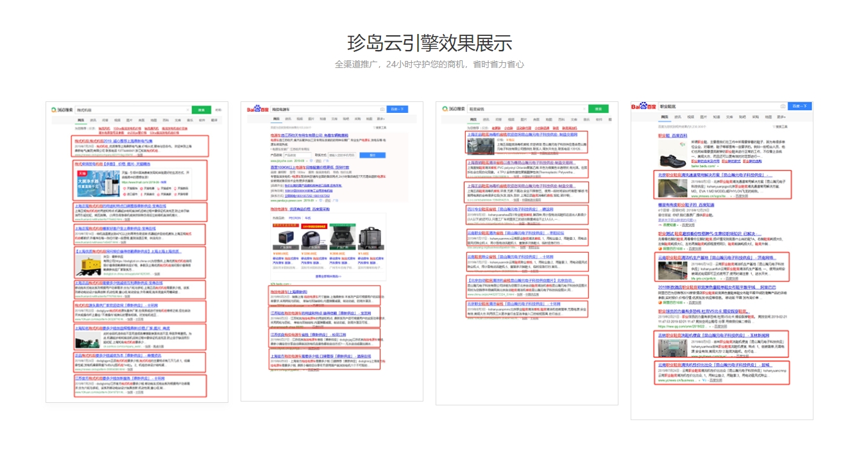This screenshot has width=868, height=449.
Task: Click camera icon in second screenshot's Baidu search box
Action: tap(382, 110)
